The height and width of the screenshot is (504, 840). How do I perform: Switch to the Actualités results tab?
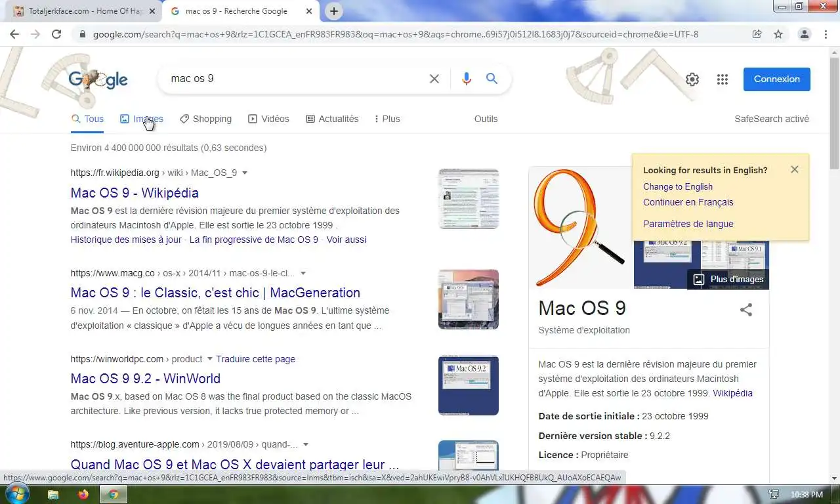pos(332,119)
